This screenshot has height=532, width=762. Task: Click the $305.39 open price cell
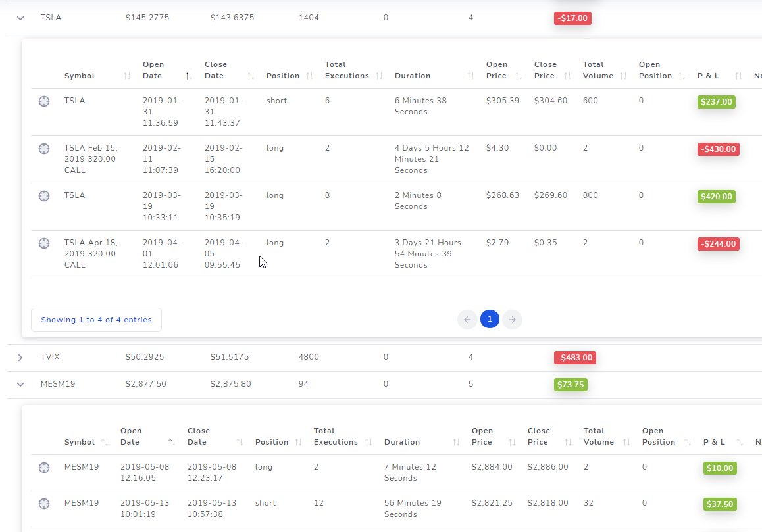pyautogui.click(x=503, y=101)
